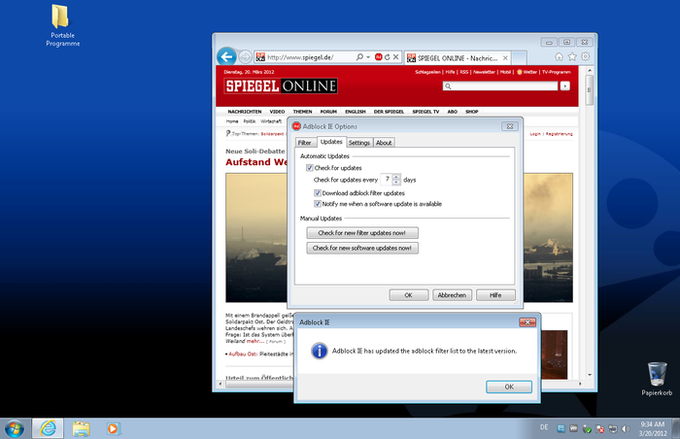This screenshot has height=439, width=680.
Task: Open the Windows Start menu orb
Action: click(14, 429)
